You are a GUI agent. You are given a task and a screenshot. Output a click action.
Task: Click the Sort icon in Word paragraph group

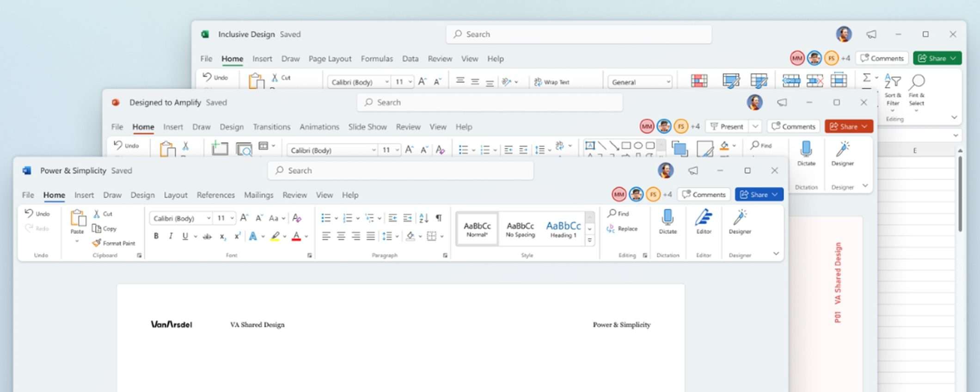point(424,218)
